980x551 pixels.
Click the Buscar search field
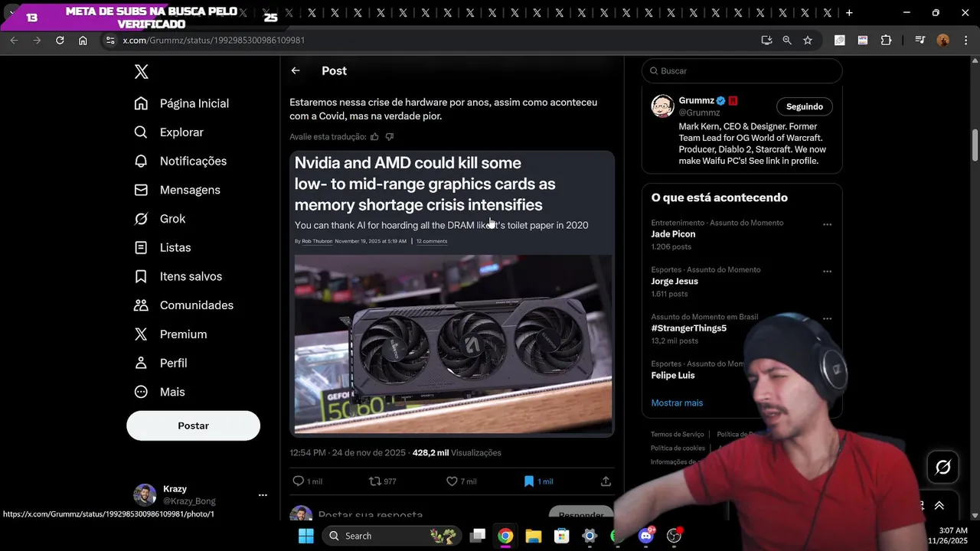tap(742, 70)
